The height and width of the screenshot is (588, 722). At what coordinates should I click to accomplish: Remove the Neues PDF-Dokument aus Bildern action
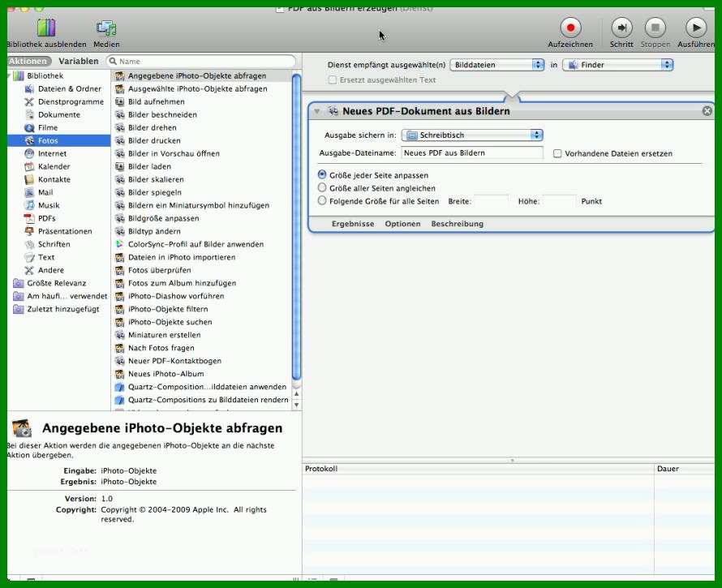point(707,111)
